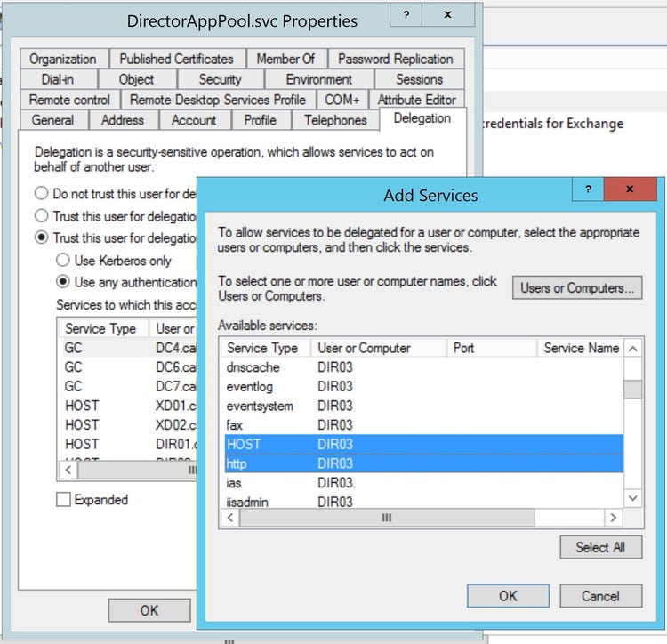
Task: Choose 'Use Kerberos only' radio
Action: [x=63, y=260]
